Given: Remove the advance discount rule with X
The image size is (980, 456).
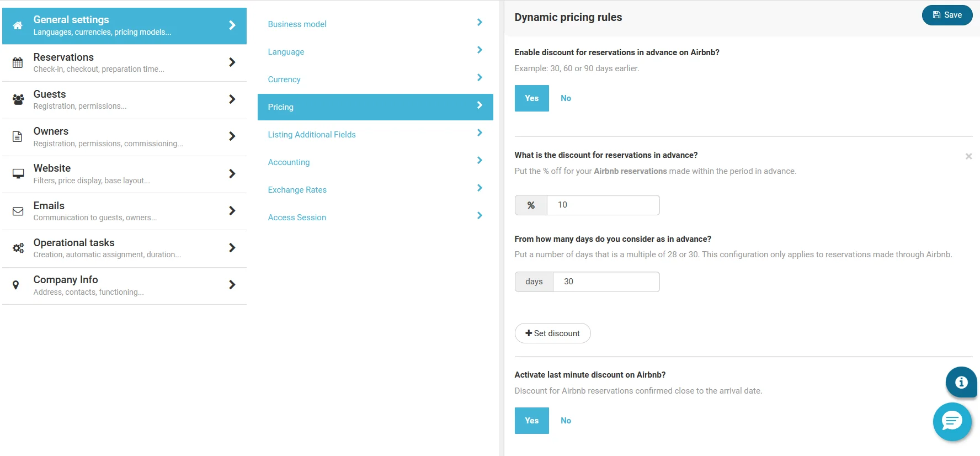Looking at the screenshot, I should point(968,156).
